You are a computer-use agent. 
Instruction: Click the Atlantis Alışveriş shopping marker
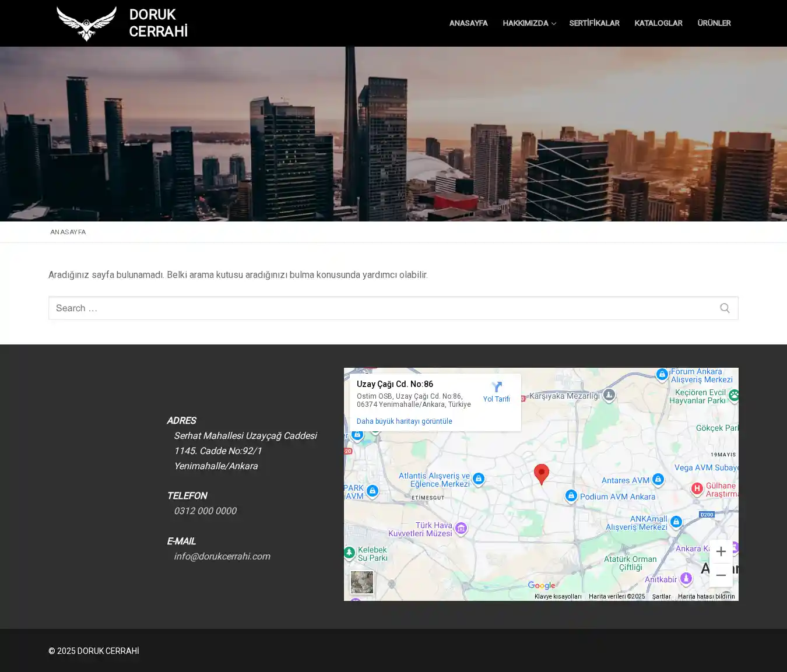pyautogui.click(x=479, y=479)
